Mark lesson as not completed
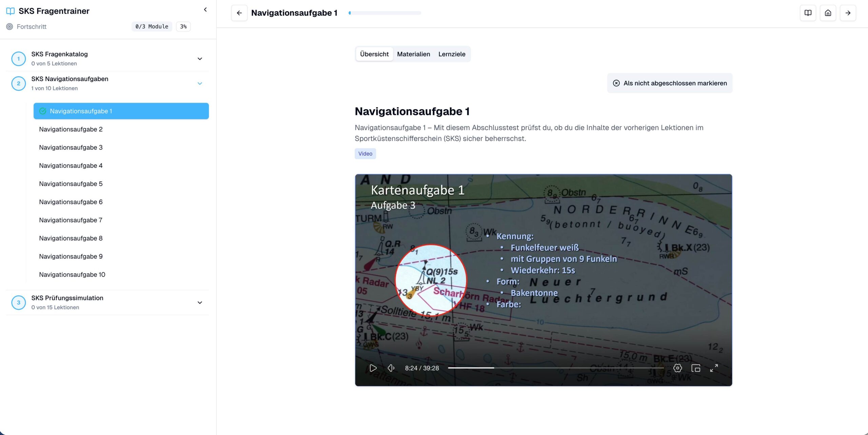The image size is (868, 435). coord(669,83)
